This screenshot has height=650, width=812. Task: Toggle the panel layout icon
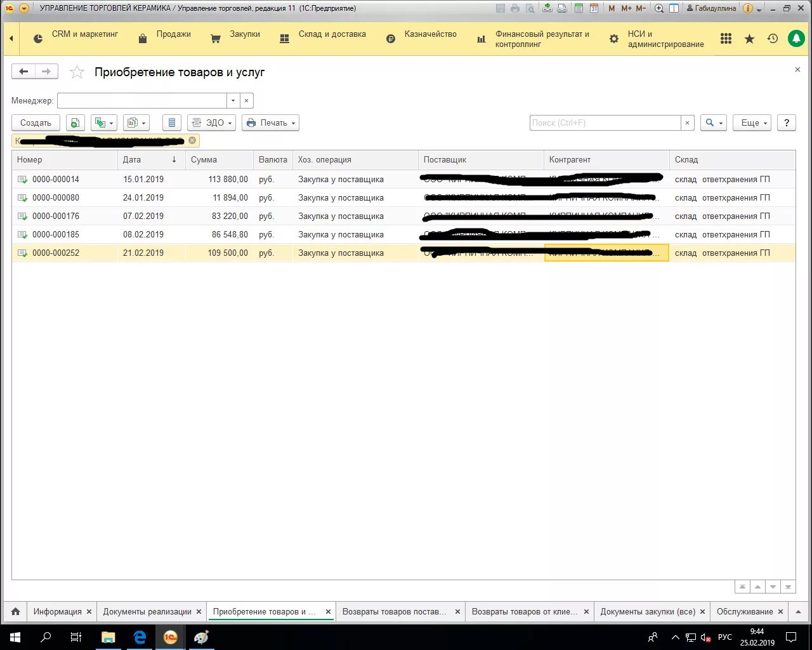pos(674,8)
